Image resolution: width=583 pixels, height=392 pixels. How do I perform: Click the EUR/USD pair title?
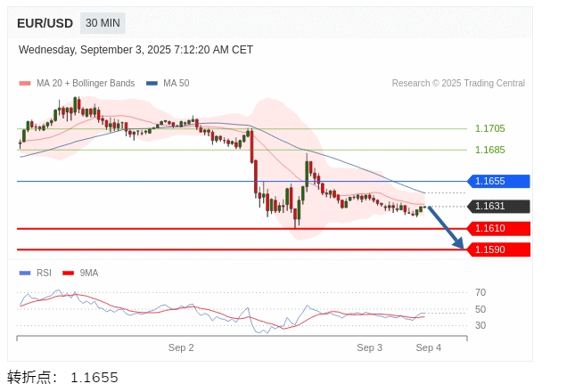pos(45,23)
